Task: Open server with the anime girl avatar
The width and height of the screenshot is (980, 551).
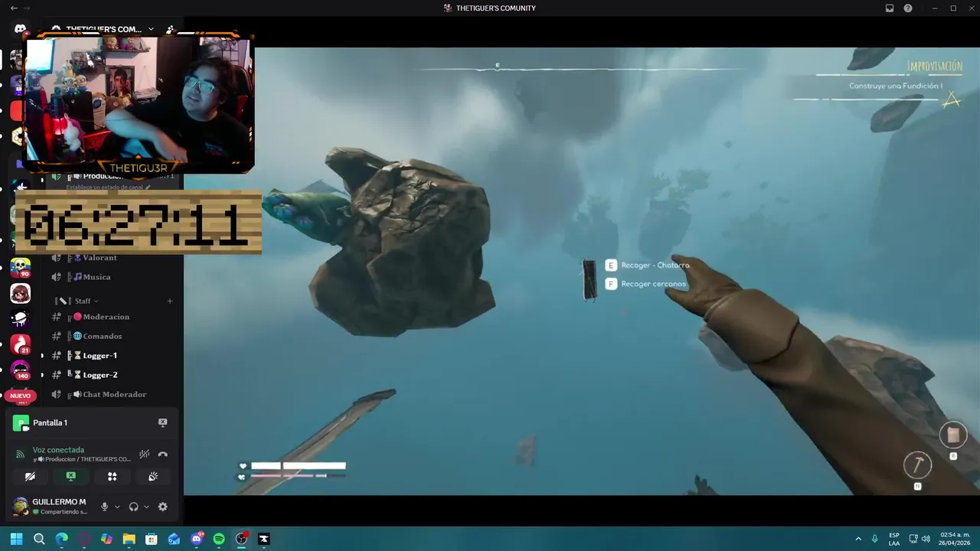Action: (x=20, y=293)
